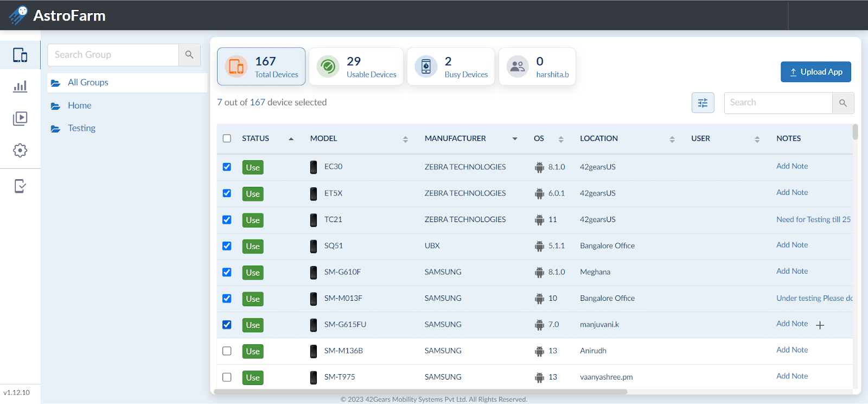Uncheck the SM-M013F device checkbox
This screenshot has height=404, width=868.
point(227,299)
